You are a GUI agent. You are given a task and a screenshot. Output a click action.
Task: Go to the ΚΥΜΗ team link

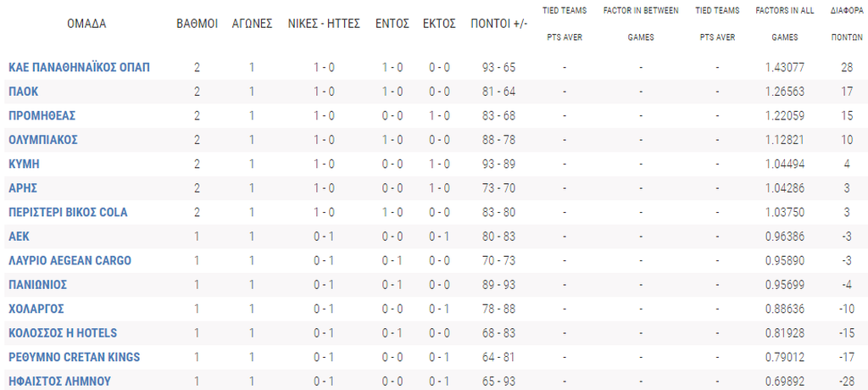coord(24,164)
